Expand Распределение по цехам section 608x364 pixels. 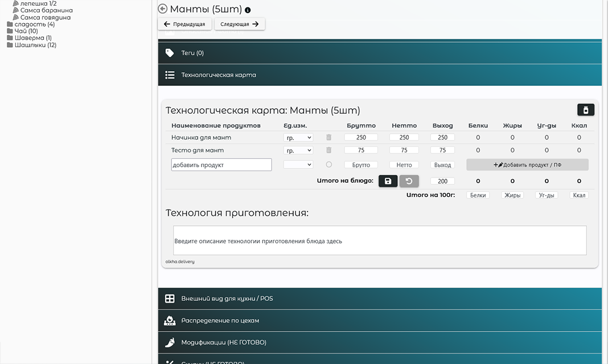(380, 320)
